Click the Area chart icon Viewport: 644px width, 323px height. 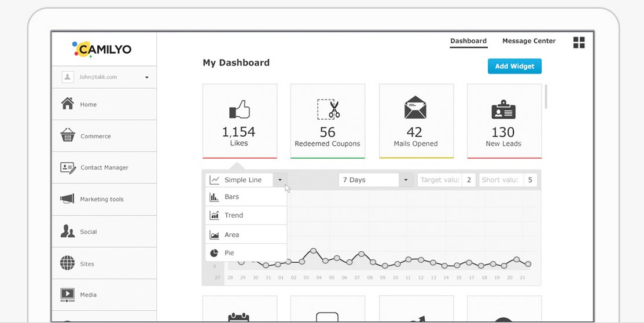215,234
